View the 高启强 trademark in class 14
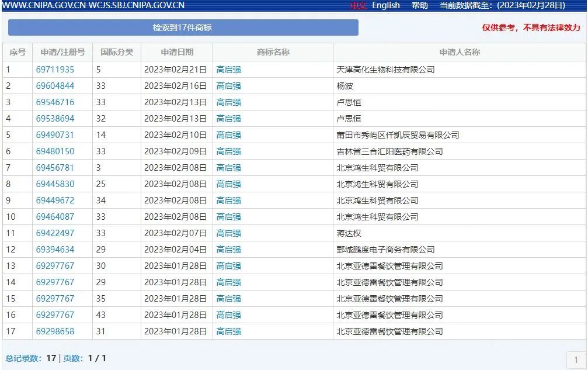The height and width of the screenshot is (370, 588). pyautogui.click(x=229, y=134)
